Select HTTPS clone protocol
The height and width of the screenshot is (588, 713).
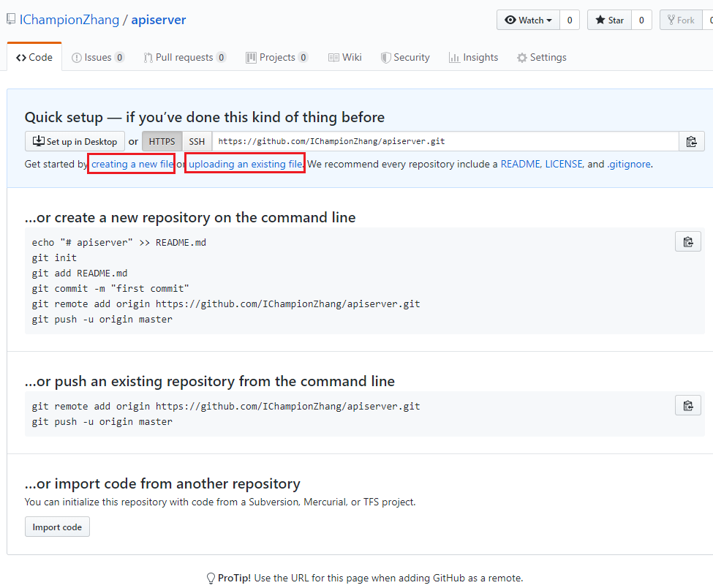point(162,141)
